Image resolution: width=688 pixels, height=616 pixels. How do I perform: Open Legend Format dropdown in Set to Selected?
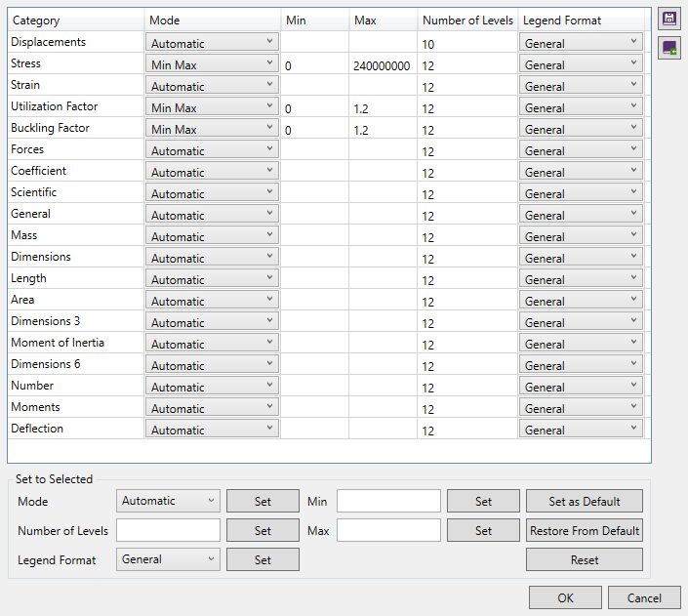[x=168, y=559]
